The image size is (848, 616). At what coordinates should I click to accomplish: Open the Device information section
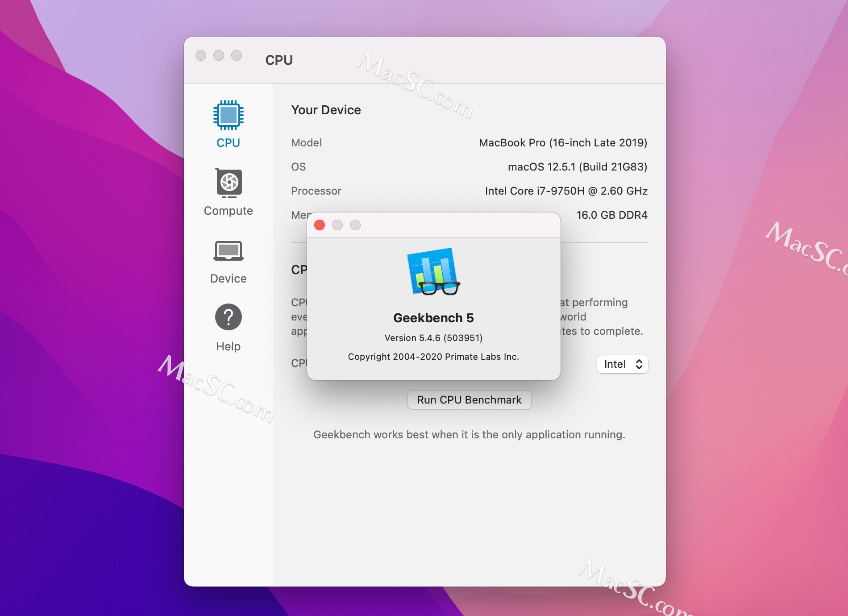click(x=228, y=262)
